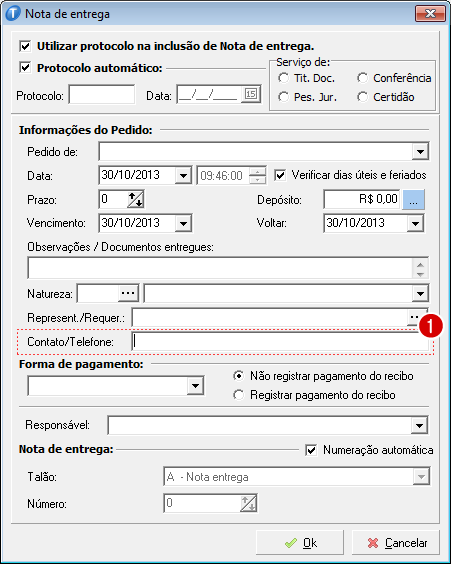This screenshot has width=451, height=564.
Task: Click the Número spinner icon
Action: pyautogui.click(x=249, y=503)
